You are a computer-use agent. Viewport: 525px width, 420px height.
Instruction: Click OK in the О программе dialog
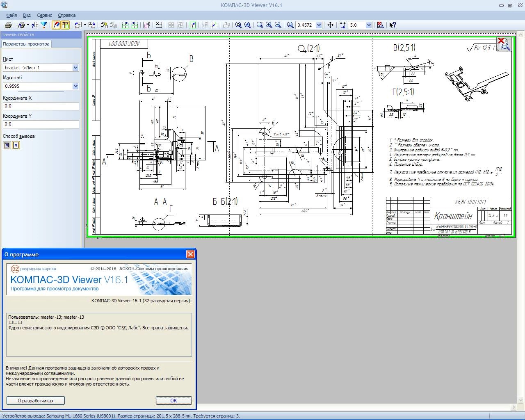pos(173,401)
